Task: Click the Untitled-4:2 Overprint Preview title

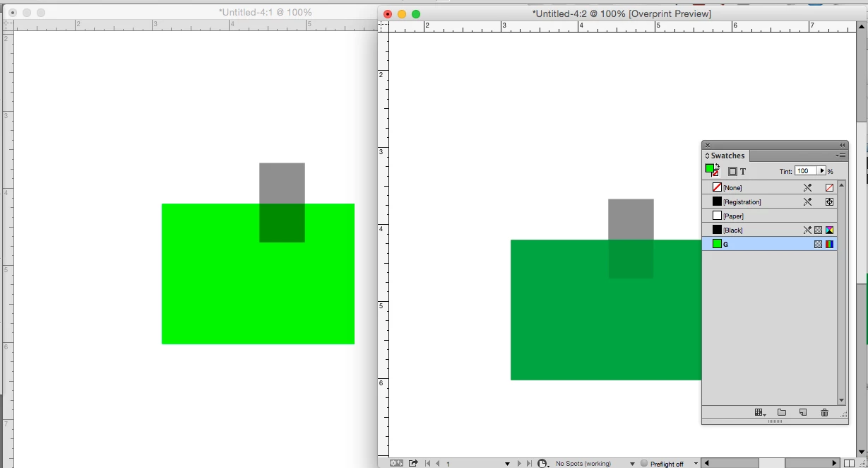Action: [622, 14]
